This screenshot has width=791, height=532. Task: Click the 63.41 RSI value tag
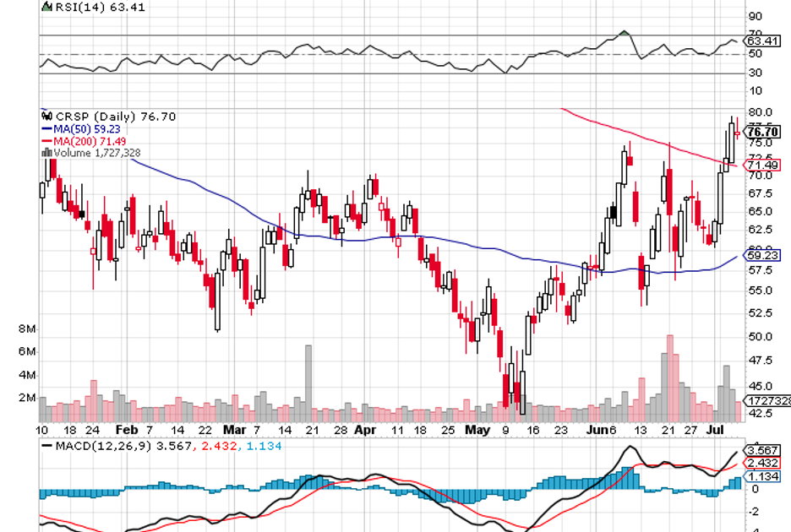pyautogui.click(x=763, y=41)
